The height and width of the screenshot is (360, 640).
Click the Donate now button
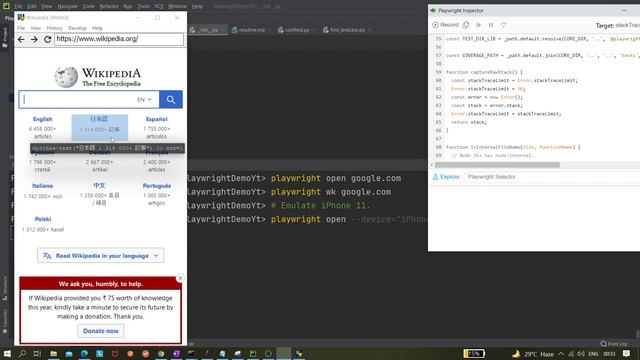click(101, 331)
